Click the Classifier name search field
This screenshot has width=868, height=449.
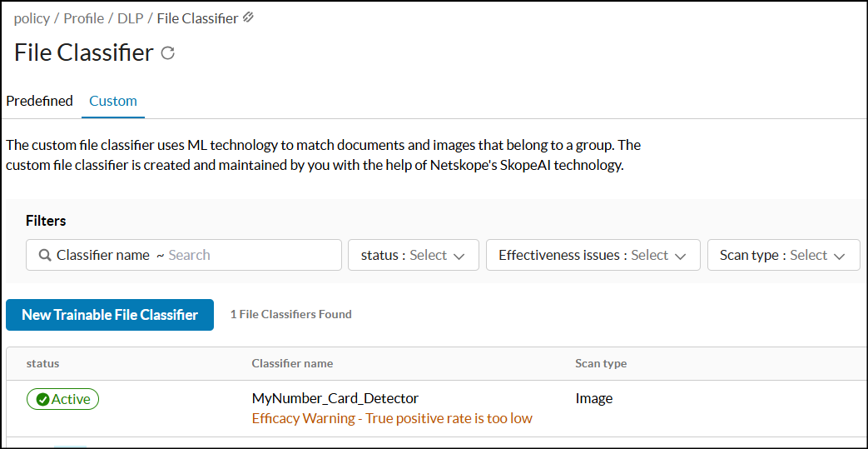(x=184, y=255)
